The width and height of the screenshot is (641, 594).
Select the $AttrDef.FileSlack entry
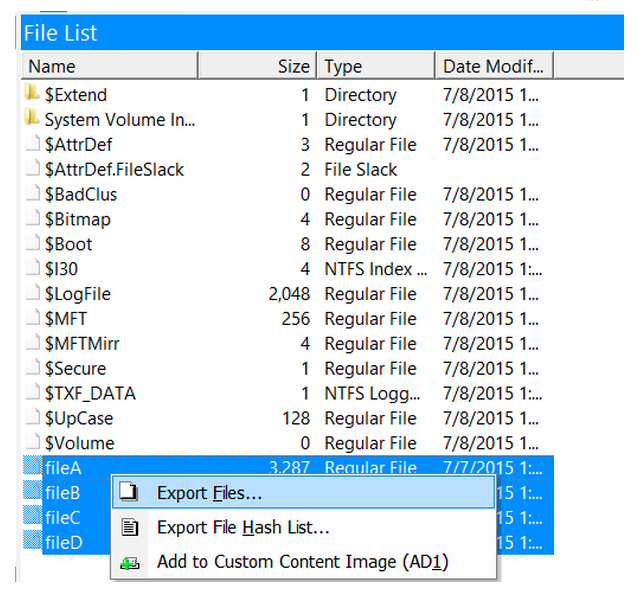[114, 170]
